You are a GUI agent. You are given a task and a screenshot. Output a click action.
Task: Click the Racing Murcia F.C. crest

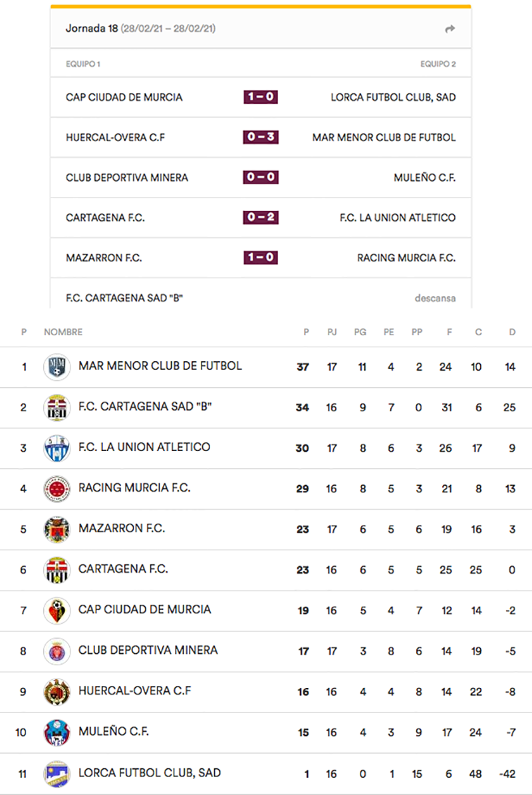coord(57,489)
